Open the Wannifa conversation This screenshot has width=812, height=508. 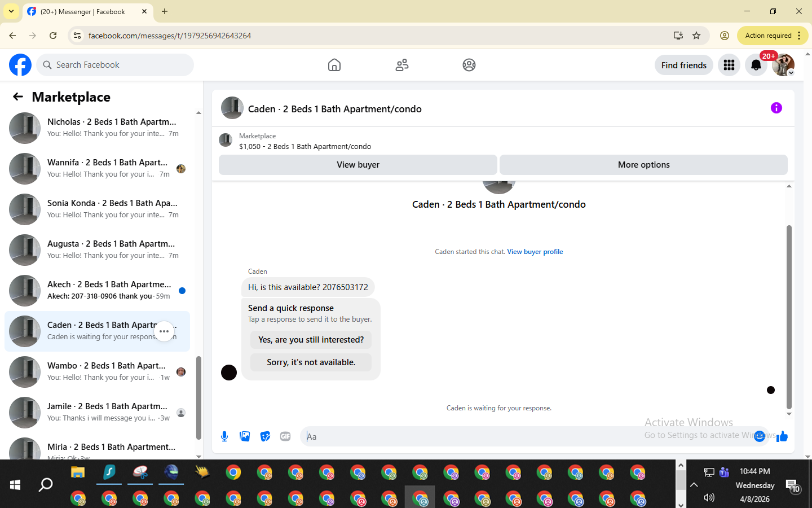(x=97, y=169)
